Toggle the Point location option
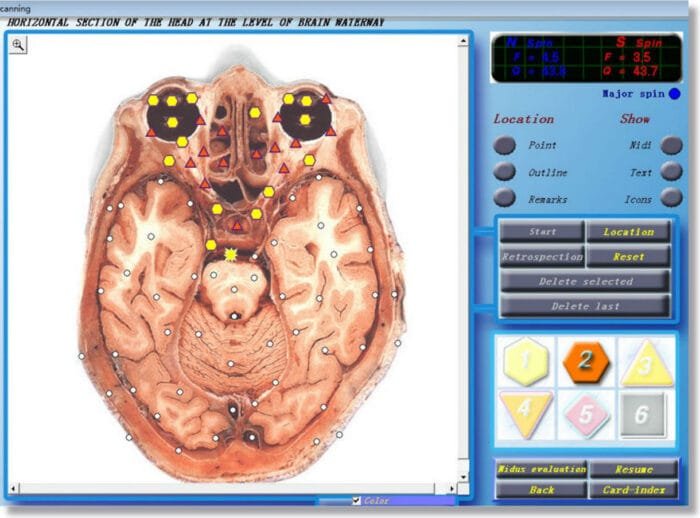 tap(506, 146)
